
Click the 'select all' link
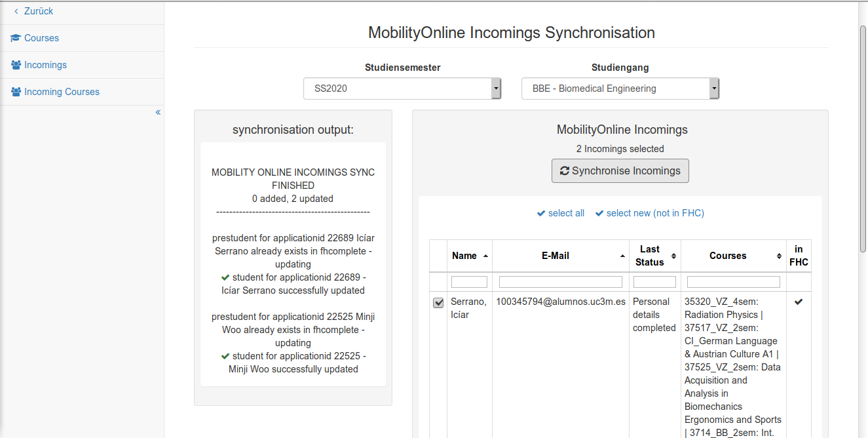click(561, 213)
